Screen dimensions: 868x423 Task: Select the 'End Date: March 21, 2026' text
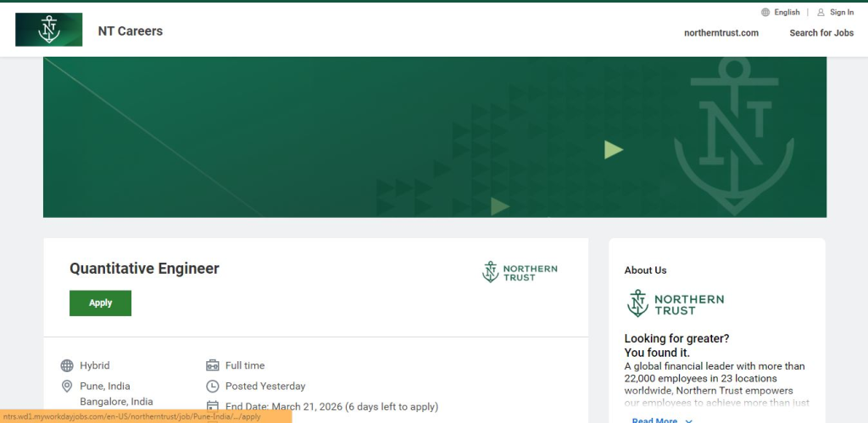point(284,407)
